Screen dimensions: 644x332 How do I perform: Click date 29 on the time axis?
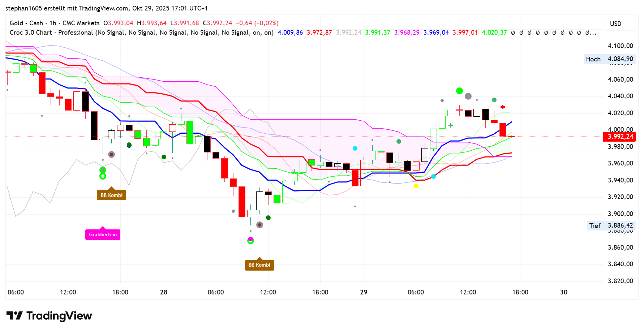click(x=364, y=292)
